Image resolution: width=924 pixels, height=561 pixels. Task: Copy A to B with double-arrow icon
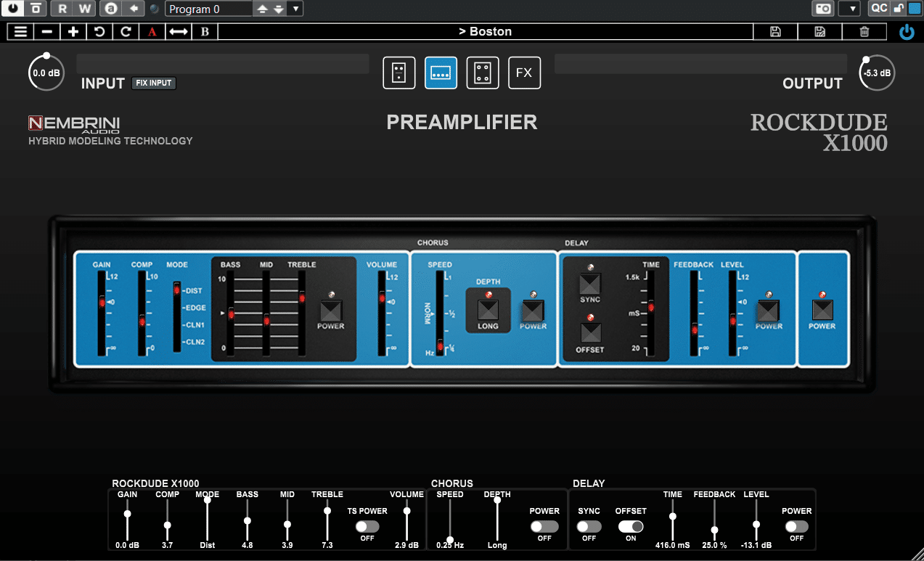point(179,32)
